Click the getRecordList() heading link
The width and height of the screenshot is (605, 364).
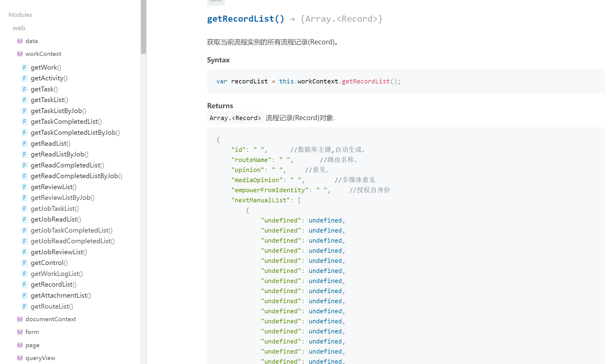pyautogui.click(x=245, y=19)
